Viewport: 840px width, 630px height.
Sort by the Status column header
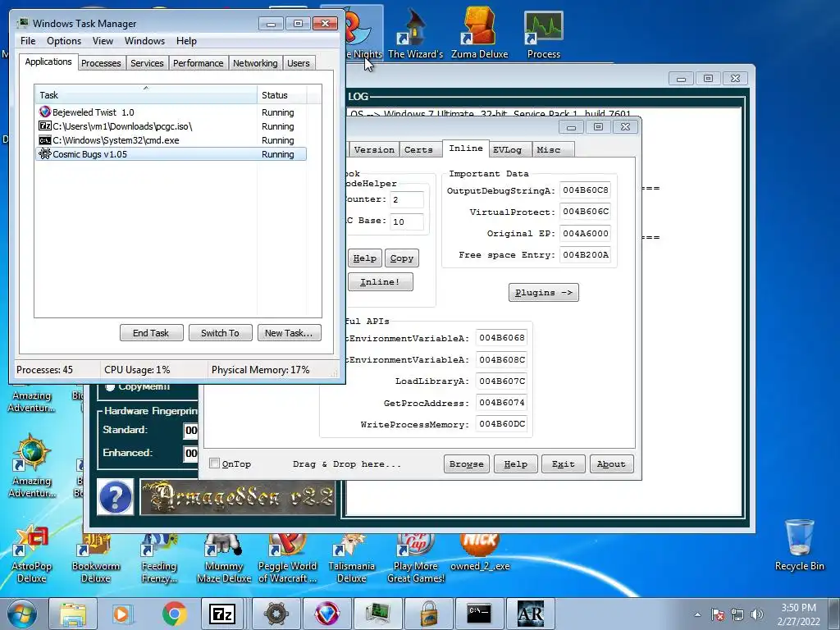point(282,95)
